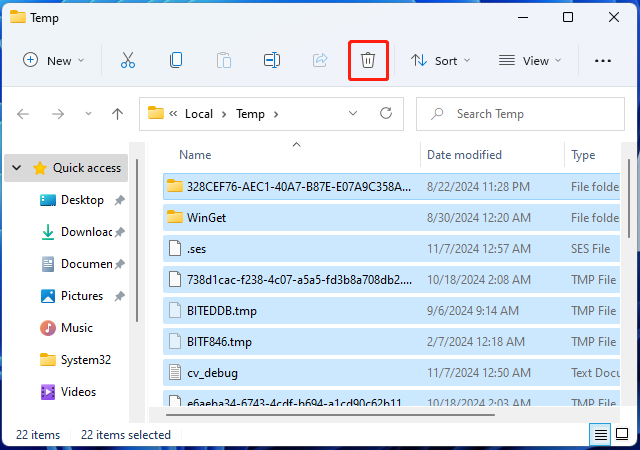Open Desktop in Quick access sidebar
This screenshot has width=640, height=450.
82,200
